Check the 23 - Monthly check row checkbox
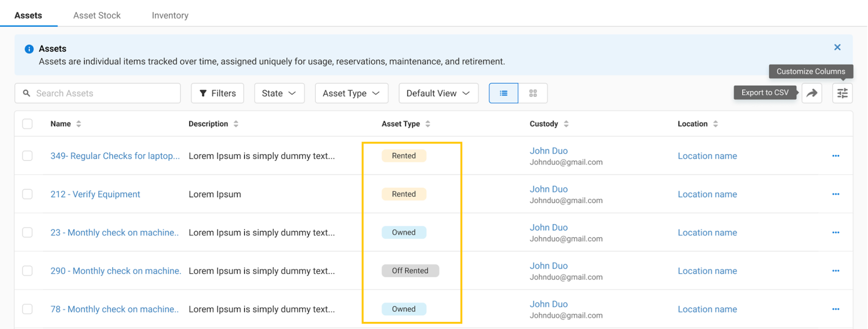The height and width of the screenshot is (329, 868). click(x=27, y=233)
